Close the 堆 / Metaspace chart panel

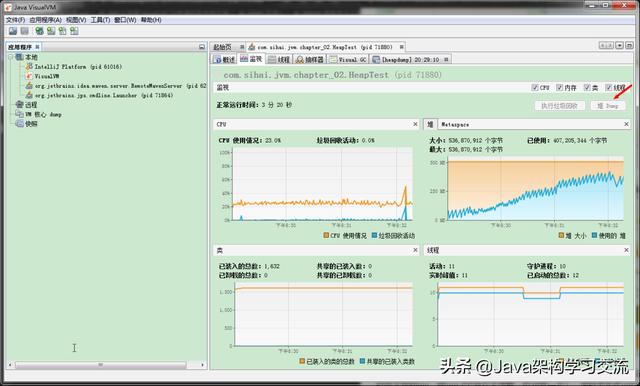pyautogui.click(x=626, y=124)
